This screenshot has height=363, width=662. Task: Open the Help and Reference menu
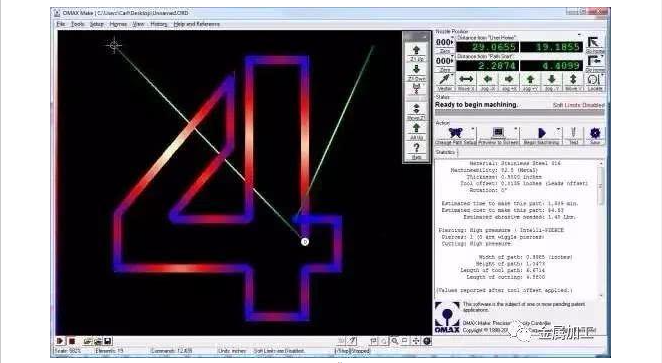(197, 24)
